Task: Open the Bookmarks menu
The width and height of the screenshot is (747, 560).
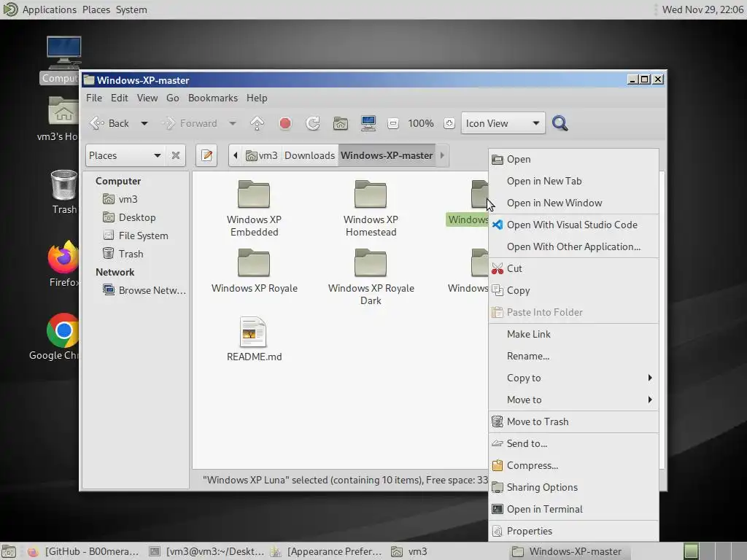Action: pyautogui.click(x=212, y=98)
